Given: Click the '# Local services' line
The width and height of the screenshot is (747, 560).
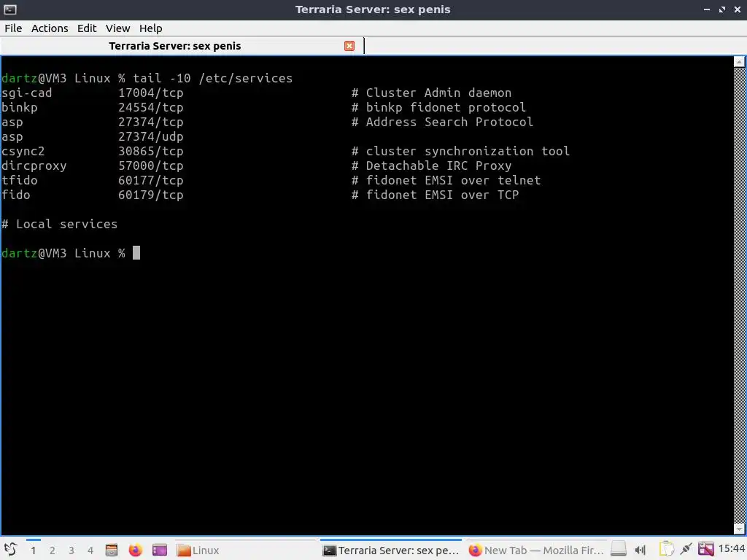Looking at the screenshot, I should tap(60, 225).
